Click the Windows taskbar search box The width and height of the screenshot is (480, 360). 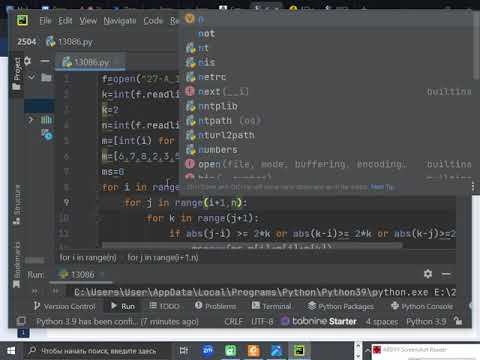(97, 351)
